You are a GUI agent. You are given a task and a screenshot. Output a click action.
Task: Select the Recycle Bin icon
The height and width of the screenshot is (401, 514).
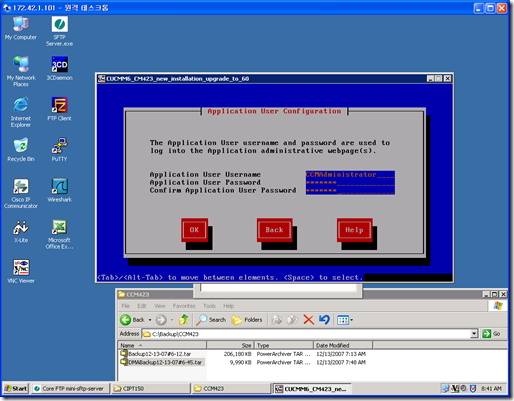click(x=21, y=150)
